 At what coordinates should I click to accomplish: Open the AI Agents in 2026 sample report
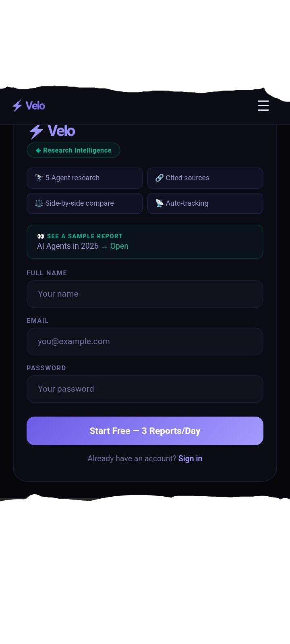click(145, 242)
